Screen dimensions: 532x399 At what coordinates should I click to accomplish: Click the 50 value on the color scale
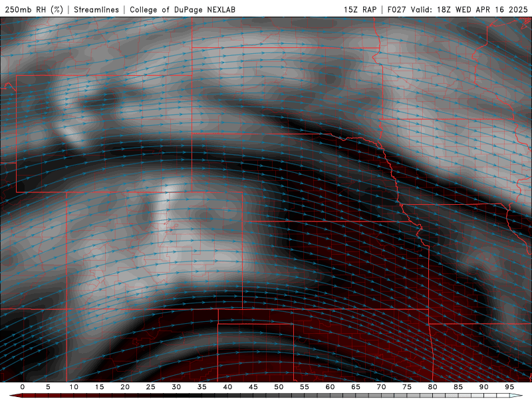pos(279,387)
